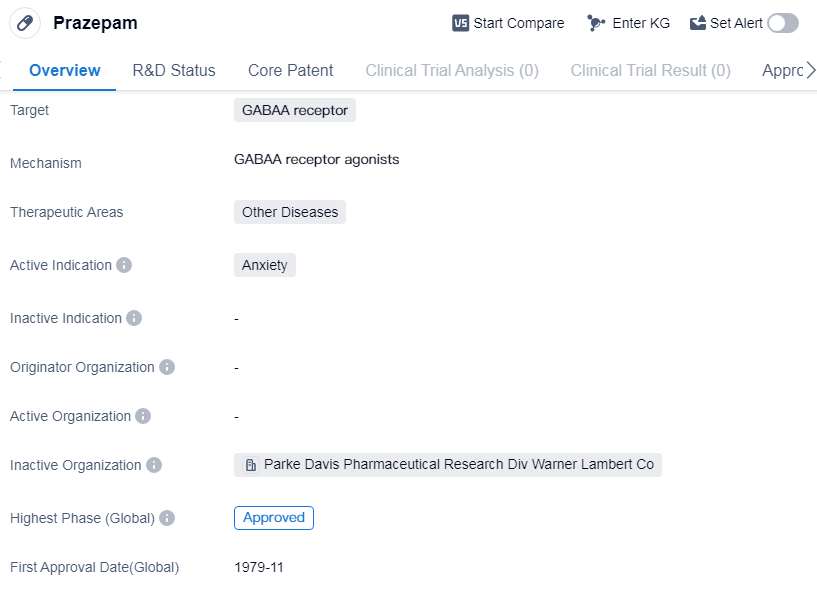Click the Approved phase badge
Image resolution: width=817 pixels, height=596 pixels.
[274, 518]
